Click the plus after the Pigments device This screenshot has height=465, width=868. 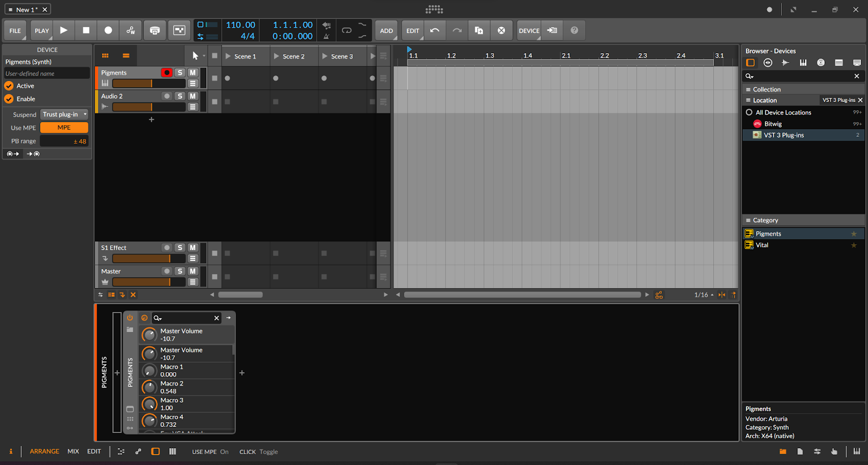[242, 373]
